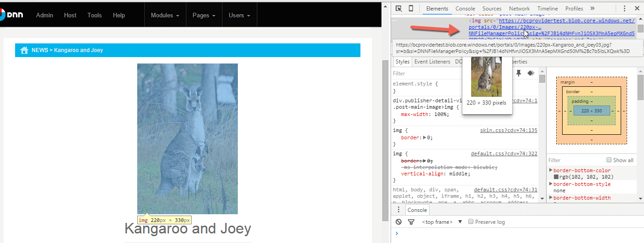
Task: Expand border-bottom-color computed property
Action: coord(551,170)
